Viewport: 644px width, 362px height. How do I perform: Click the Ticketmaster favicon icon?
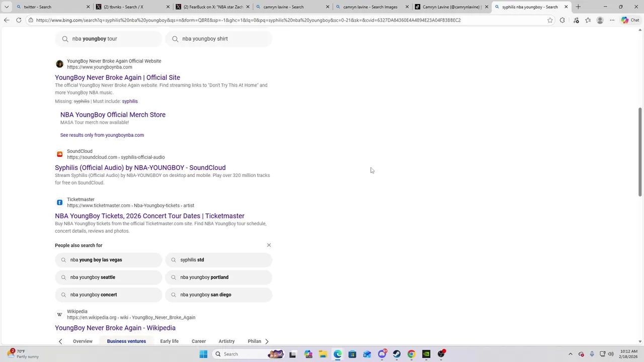[x=59, y=203]
